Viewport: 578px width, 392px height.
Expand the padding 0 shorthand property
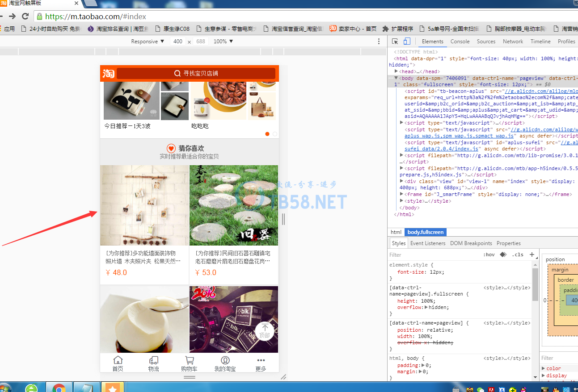pos(423,365)
